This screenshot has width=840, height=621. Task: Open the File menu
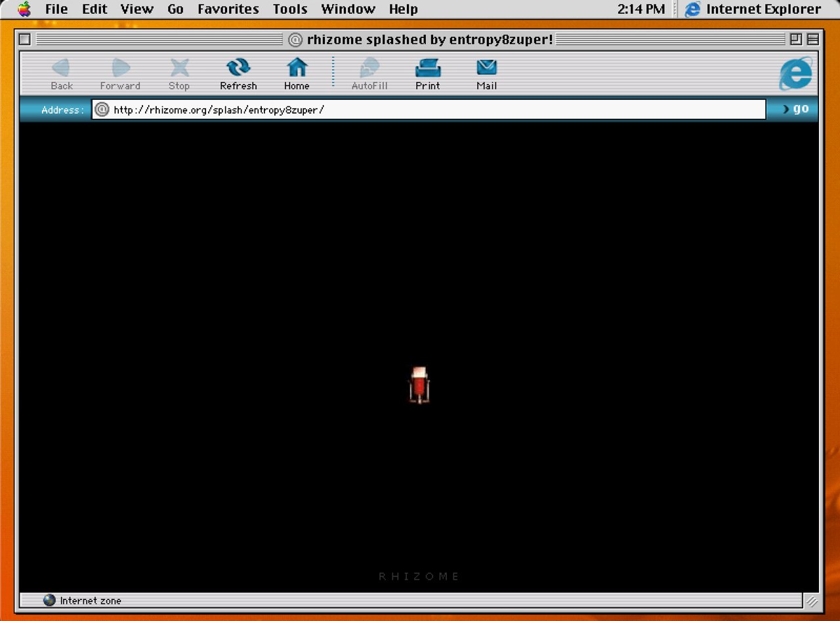coord(56,9)
